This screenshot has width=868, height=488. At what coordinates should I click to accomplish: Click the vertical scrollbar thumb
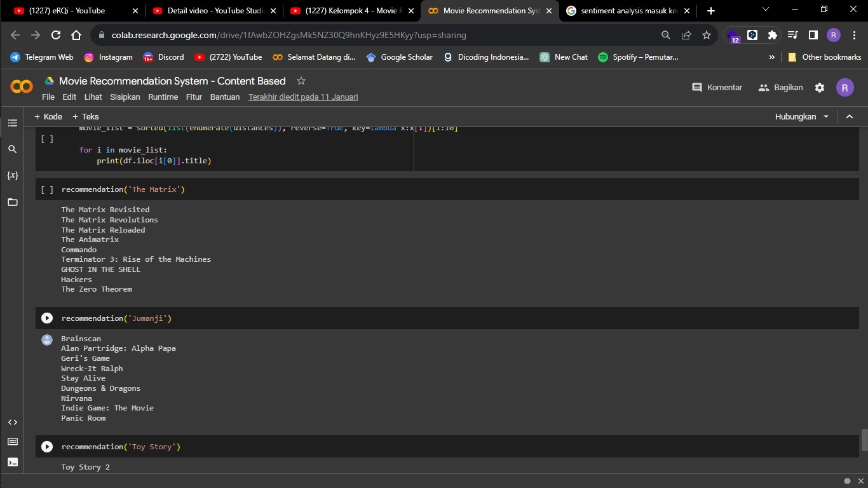[x=864, y=440]
